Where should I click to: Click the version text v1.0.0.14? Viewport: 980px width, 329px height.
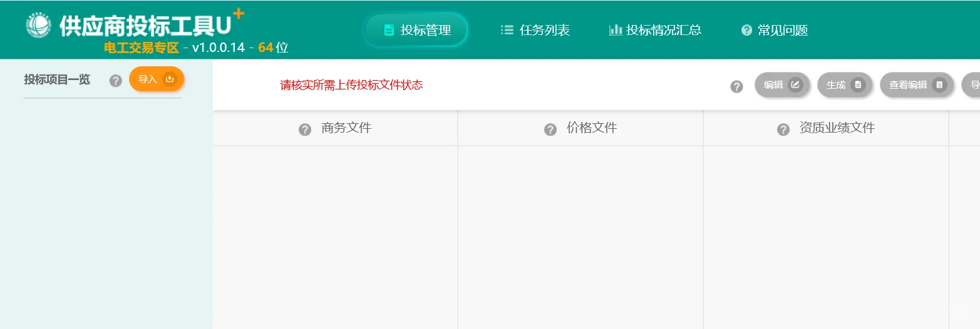[x=219, y=48]
